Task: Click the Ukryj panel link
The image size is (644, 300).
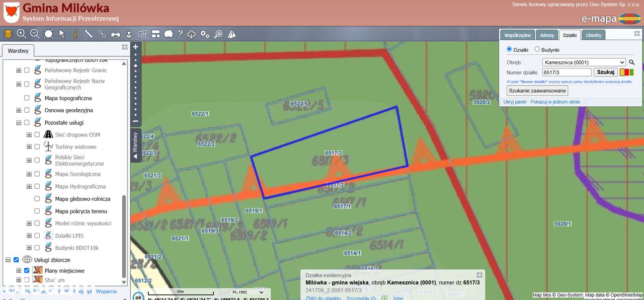Action: (515, 102)
